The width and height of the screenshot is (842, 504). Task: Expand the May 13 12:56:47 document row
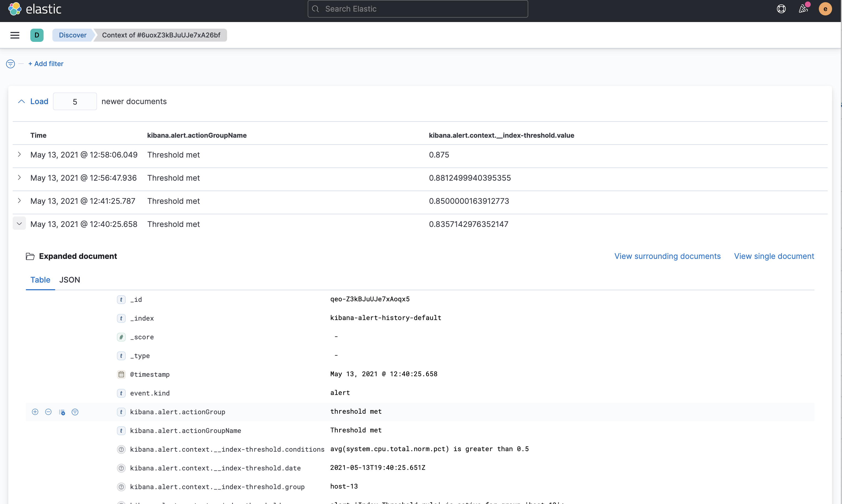click(19, 177)
